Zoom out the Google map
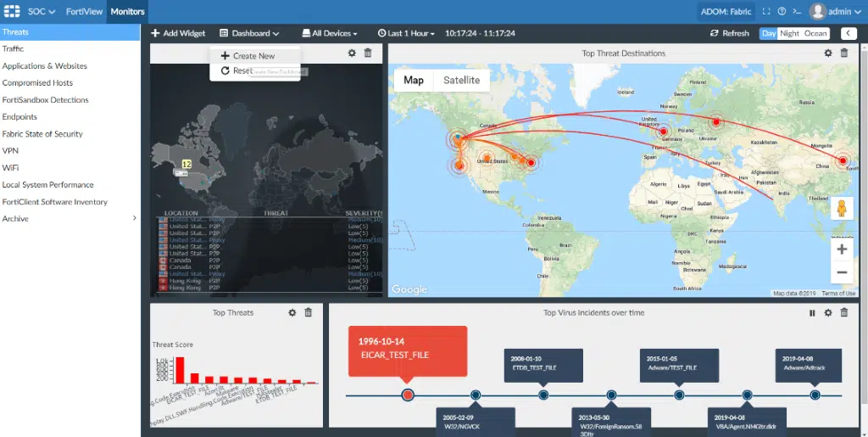The height and width of the screenshot is (437, 868). click(x=842, y=272)
